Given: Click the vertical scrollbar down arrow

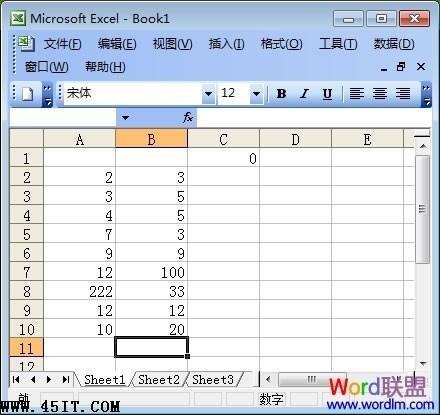Looking at the screenshot, I should click(x=423, y=363).
